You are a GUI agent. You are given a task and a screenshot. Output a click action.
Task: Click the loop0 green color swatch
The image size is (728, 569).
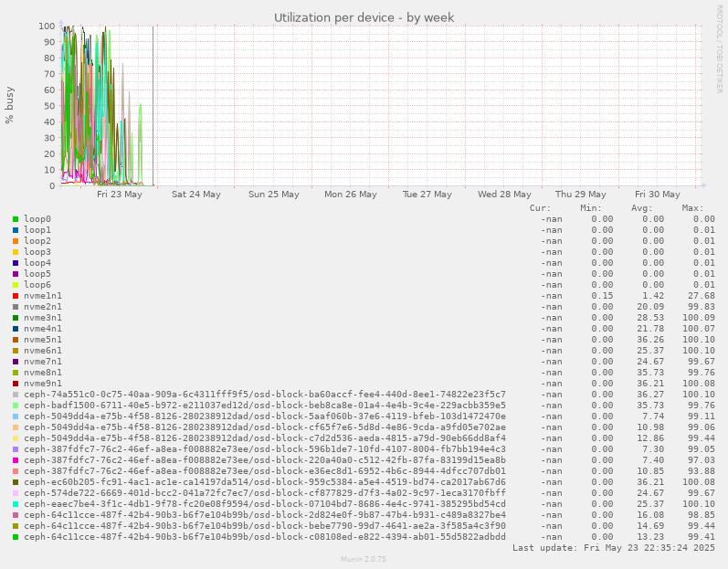point(16,219)
